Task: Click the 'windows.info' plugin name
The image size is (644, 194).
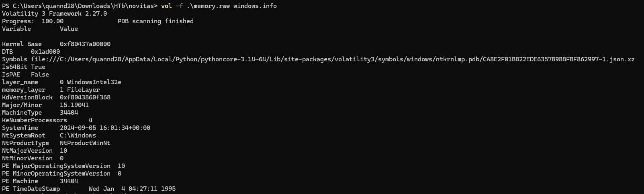Action: point(255,6)
